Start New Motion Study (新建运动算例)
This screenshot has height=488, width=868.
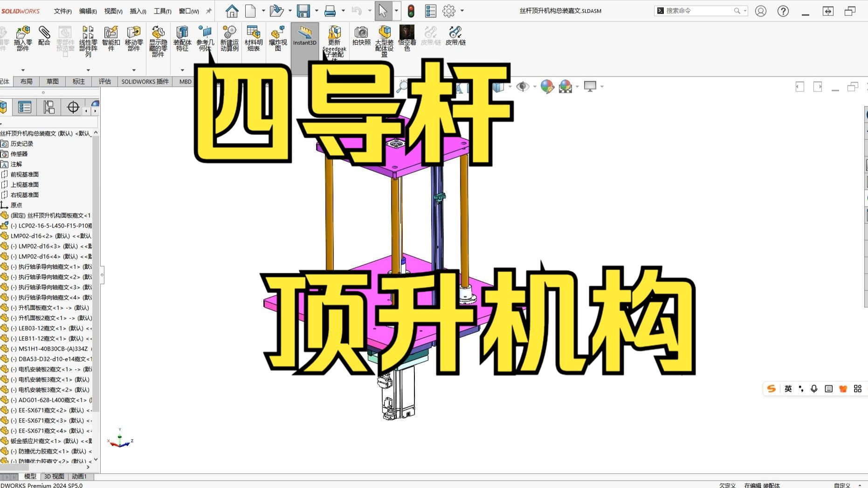229,38
